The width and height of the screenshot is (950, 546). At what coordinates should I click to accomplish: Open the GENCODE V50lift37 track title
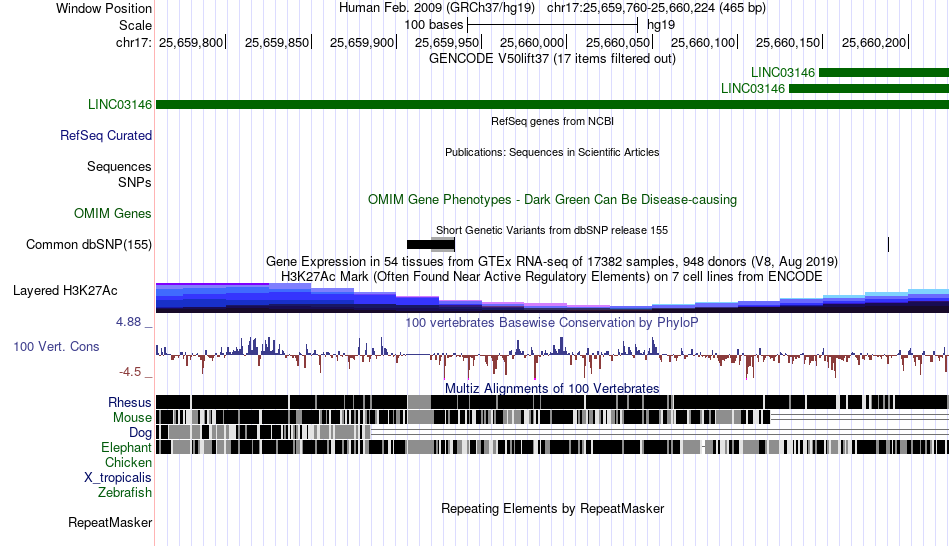(552, 59)
